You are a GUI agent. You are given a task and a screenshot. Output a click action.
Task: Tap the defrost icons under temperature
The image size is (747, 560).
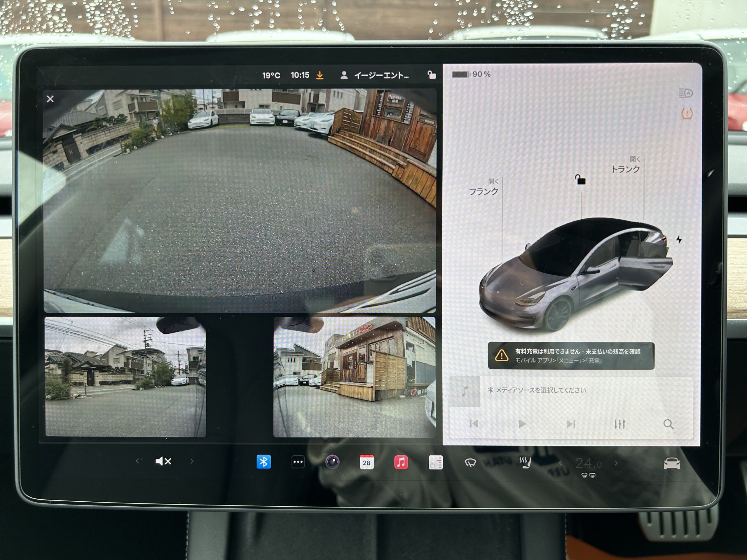point(588,475)
